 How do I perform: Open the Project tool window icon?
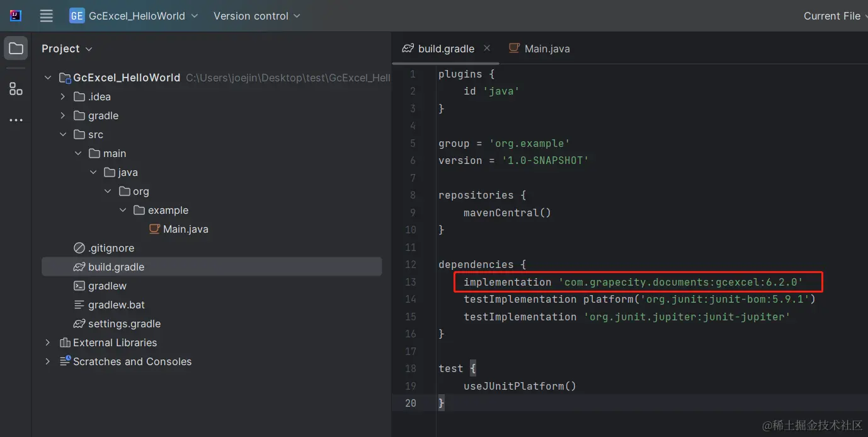pyautogui.click(x=16, y=49)
